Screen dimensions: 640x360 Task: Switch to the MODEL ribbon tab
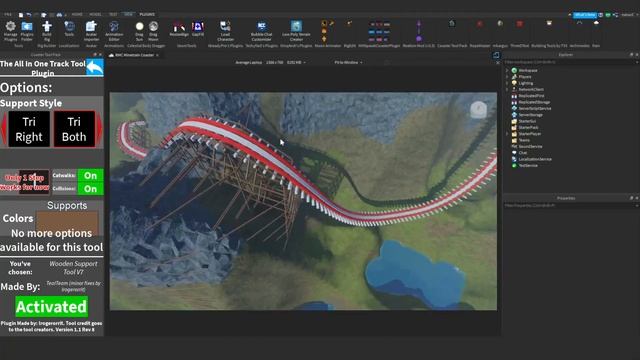point(95,14)
